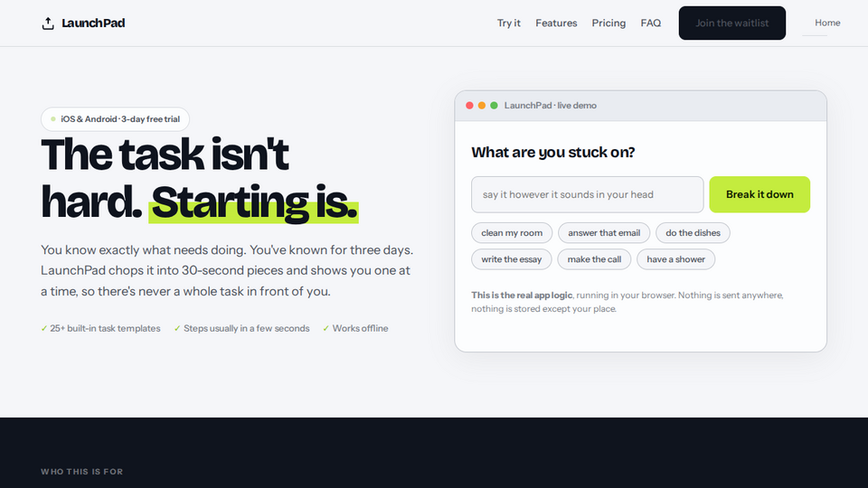
Task: Focus the 'say it however it sounds' input
Action: 588,195
